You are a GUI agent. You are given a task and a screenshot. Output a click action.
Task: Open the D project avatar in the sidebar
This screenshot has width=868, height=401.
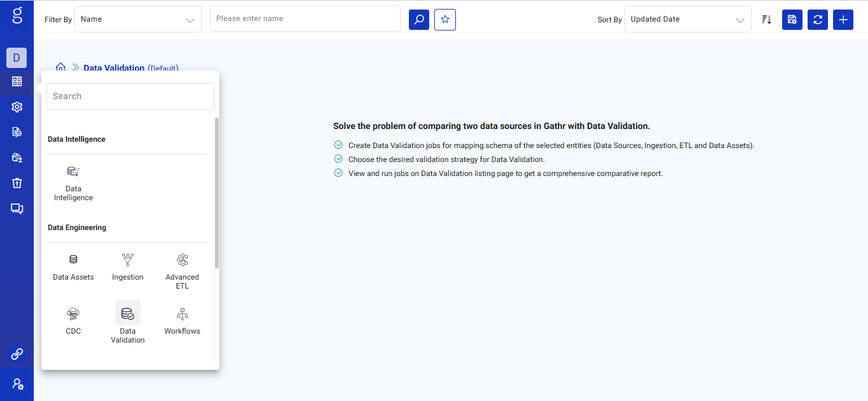[17, 58]
